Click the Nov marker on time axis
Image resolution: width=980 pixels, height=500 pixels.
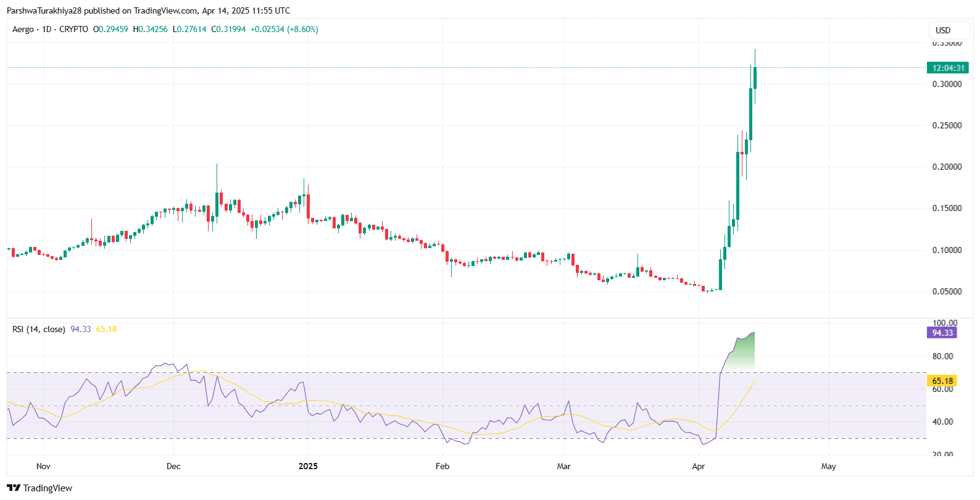tap(43, 466)
